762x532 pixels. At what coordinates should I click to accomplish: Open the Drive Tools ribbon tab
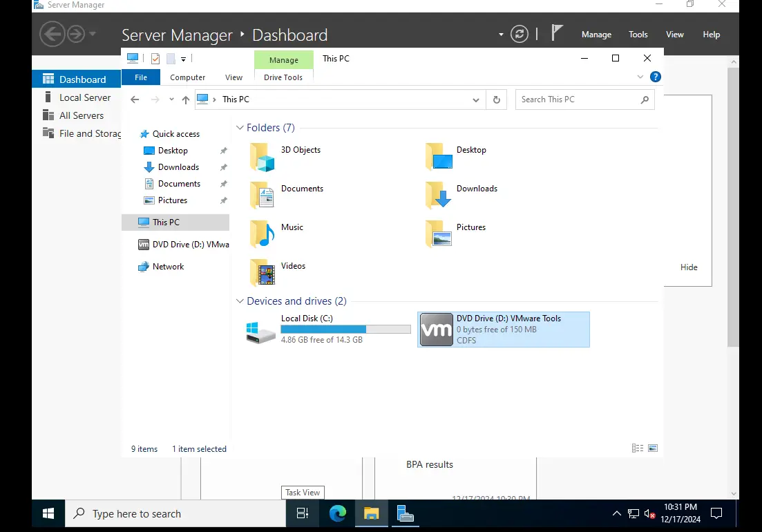click(x=283, y=77)
